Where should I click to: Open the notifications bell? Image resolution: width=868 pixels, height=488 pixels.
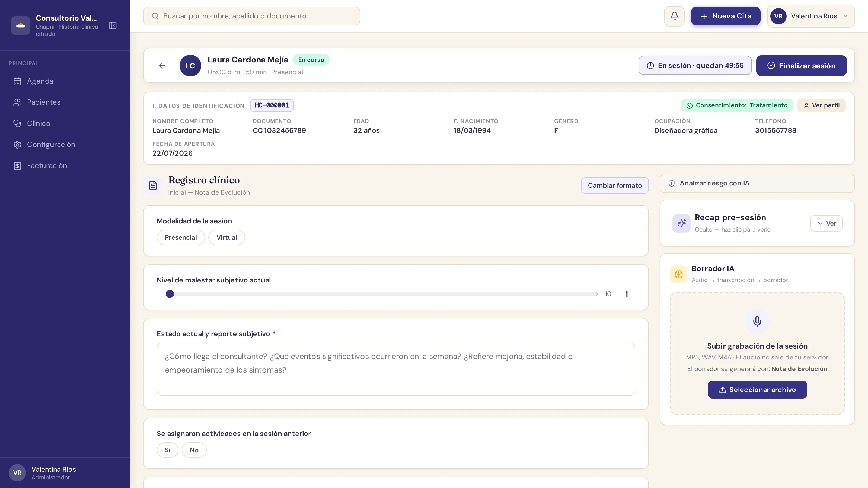click(x=674, y=16)
